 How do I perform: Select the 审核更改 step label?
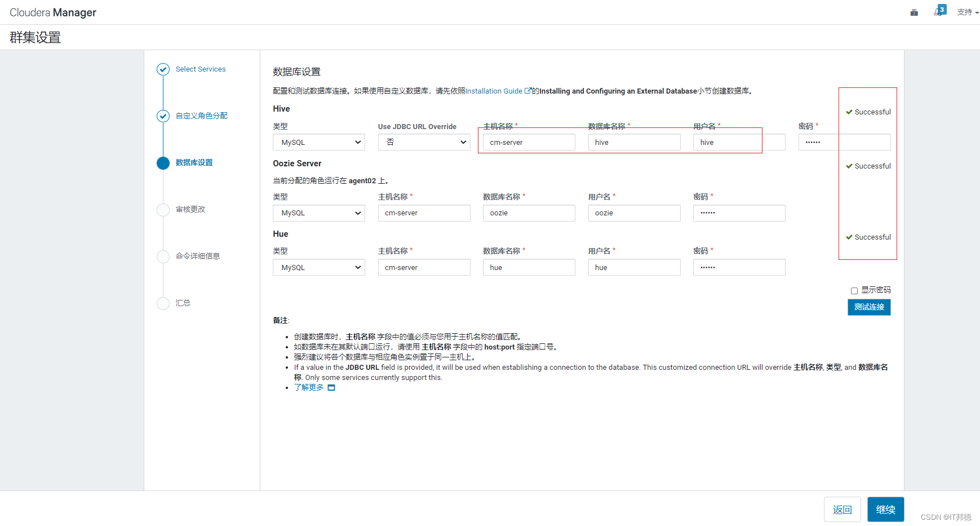[x=190, y=210]
